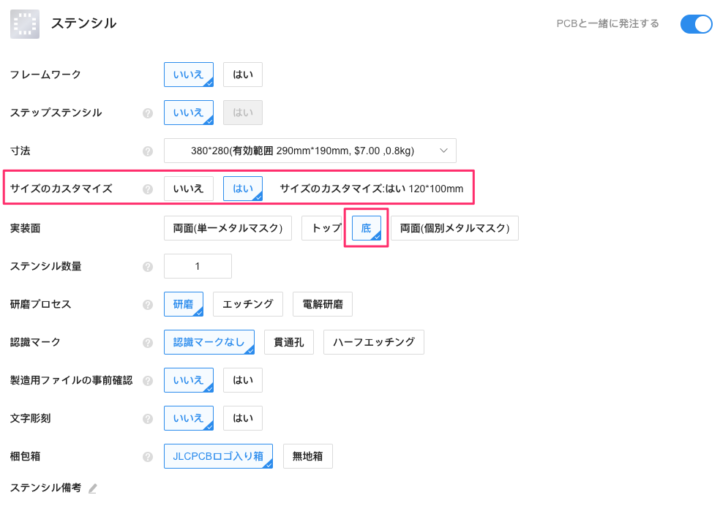This screenshot has height=511, width=720.
Task: Click help icon next to 認識マーク
Action: 147,343
